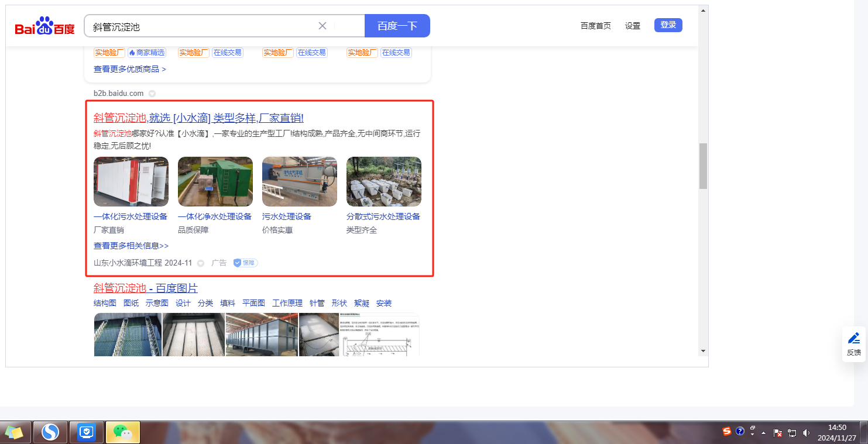Click the Baidu logo
Viewport: 868px width, 444px height.
coord(45,26)
